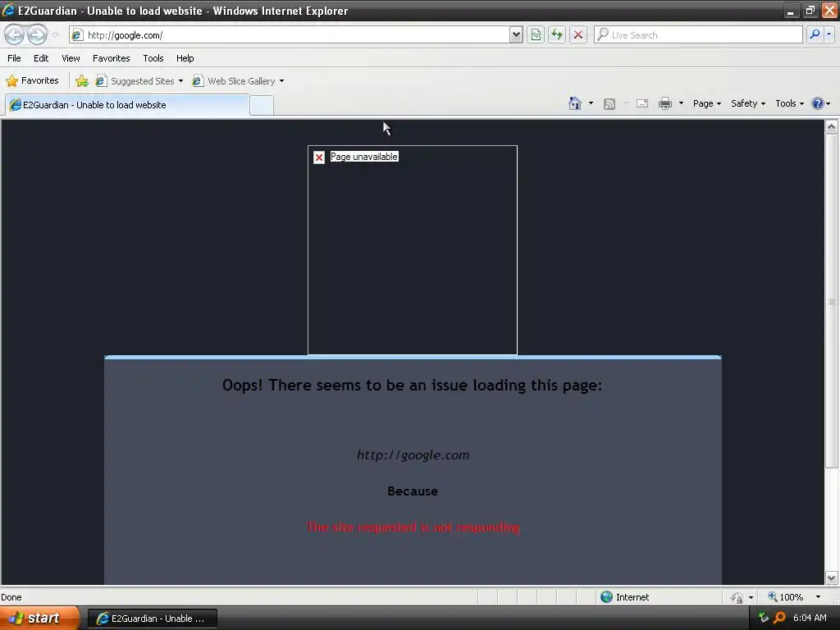Restore down the Internet Explorer window
840x630 pixels.
pos(810,11)
